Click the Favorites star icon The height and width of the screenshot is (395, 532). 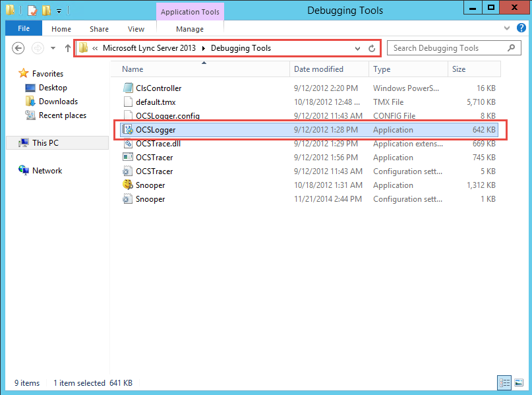coord(24,73)
